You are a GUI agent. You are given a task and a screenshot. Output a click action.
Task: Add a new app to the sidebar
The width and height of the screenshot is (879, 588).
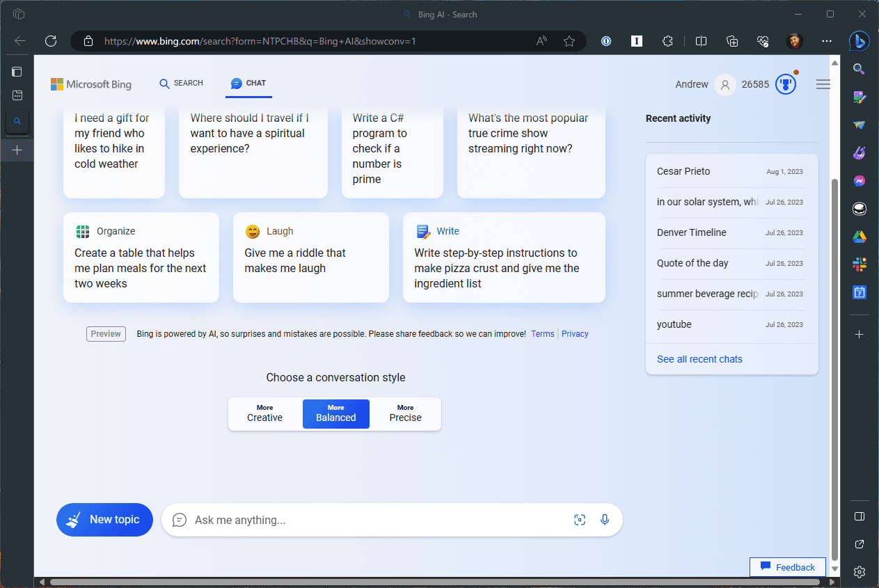(x=859, y=335)
